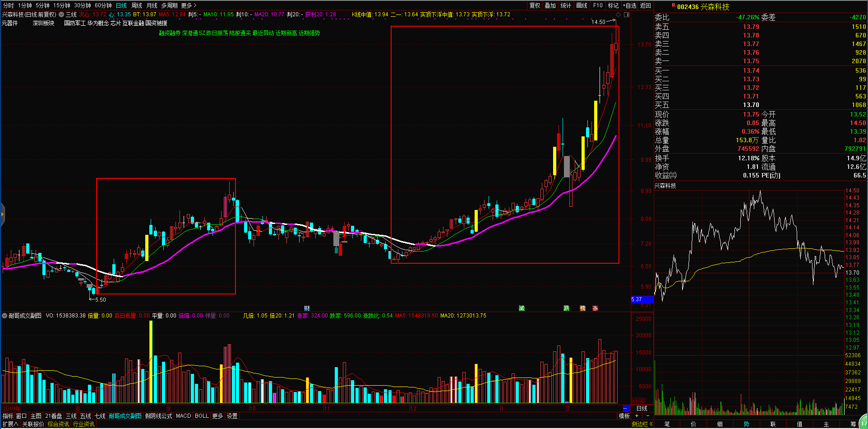
Task: Click the plus zoom-in button
Action: pyautogui.click(x=637, y=416)
